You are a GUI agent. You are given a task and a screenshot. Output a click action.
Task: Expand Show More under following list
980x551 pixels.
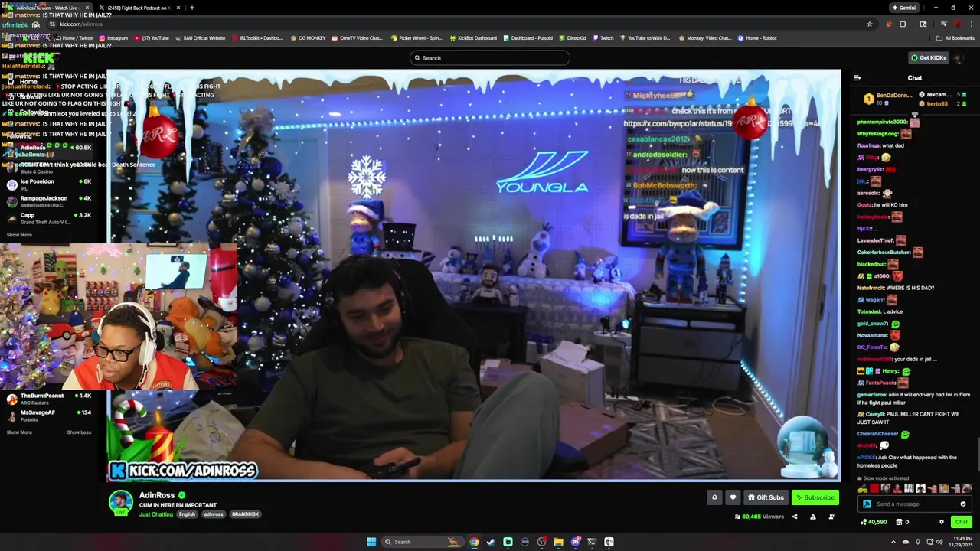(19, 235)
